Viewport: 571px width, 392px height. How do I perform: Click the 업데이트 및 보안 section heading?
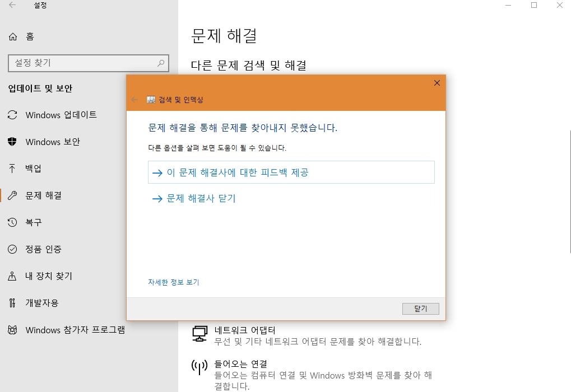(40, 88)
